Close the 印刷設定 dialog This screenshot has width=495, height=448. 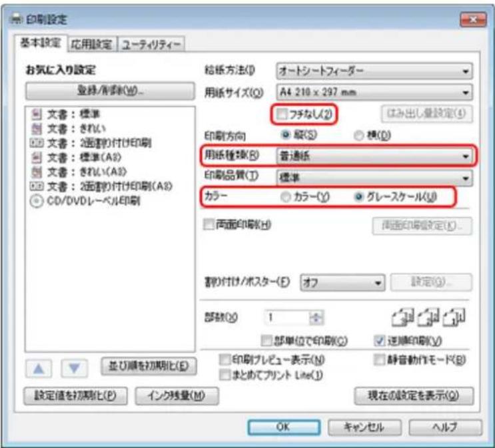click(473, 20)
